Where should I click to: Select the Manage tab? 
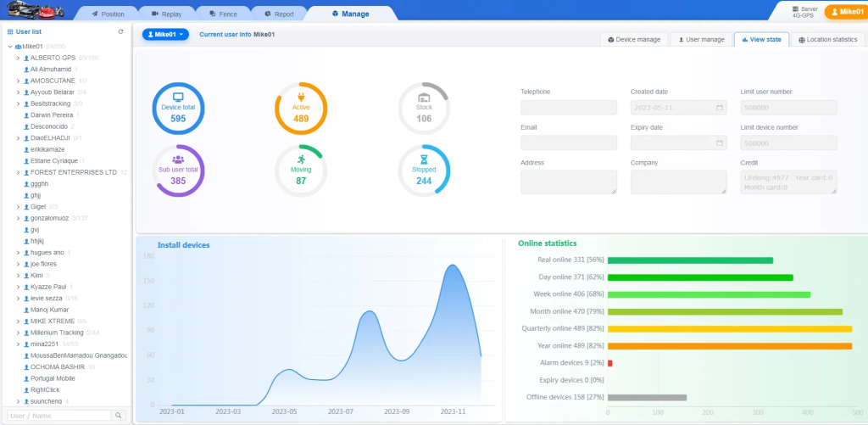coord(350,14)
